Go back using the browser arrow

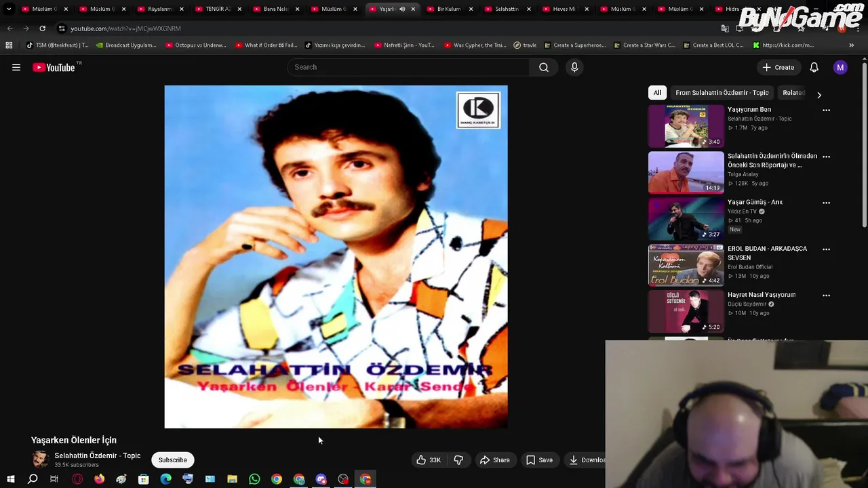point(9,28)
